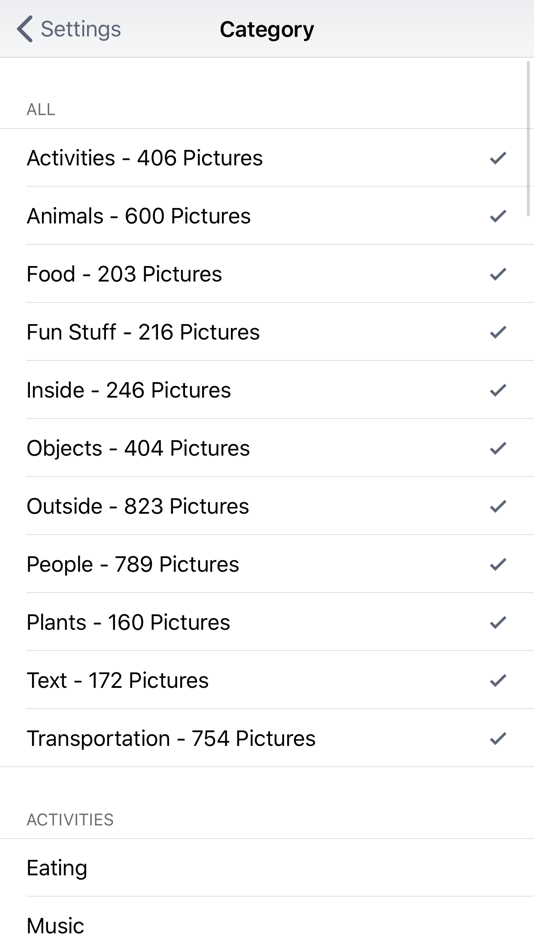Toggle the Plants checkmark icon
The height and width of the screenshot is (950, 534).
pos(498,623)
